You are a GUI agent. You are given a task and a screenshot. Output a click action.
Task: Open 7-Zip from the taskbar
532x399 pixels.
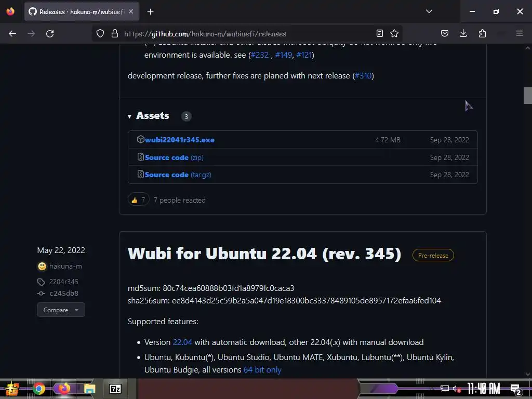pos(115,389)
